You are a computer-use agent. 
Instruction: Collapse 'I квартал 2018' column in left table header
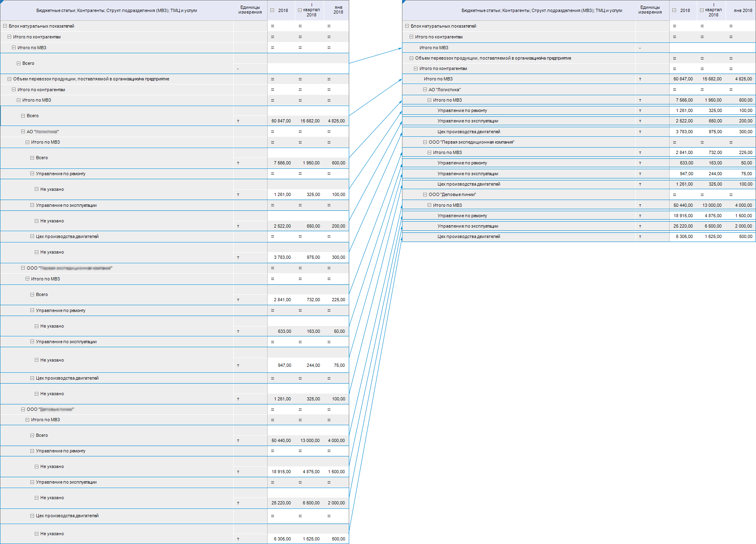(x=300, y=10)
